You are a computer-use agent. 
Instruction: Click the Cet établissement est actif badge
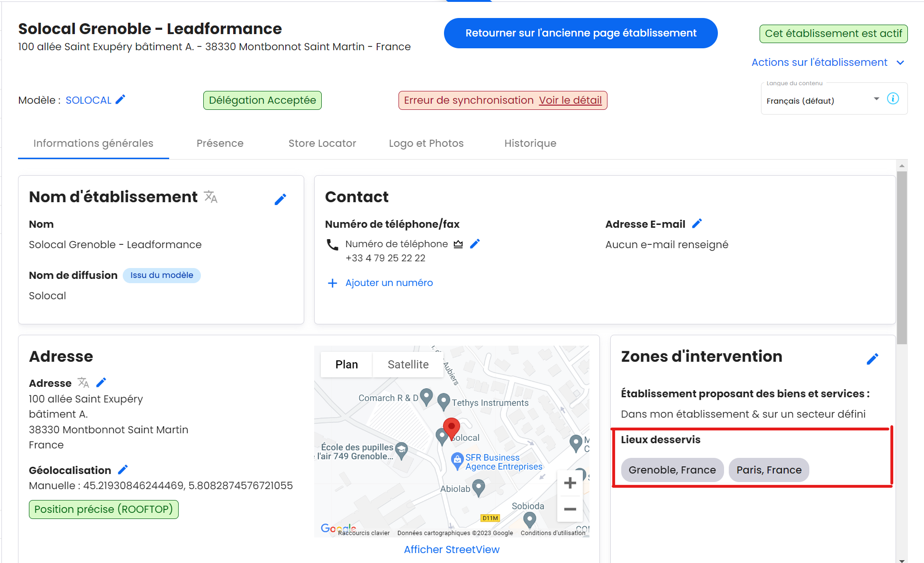coord(833,34)
